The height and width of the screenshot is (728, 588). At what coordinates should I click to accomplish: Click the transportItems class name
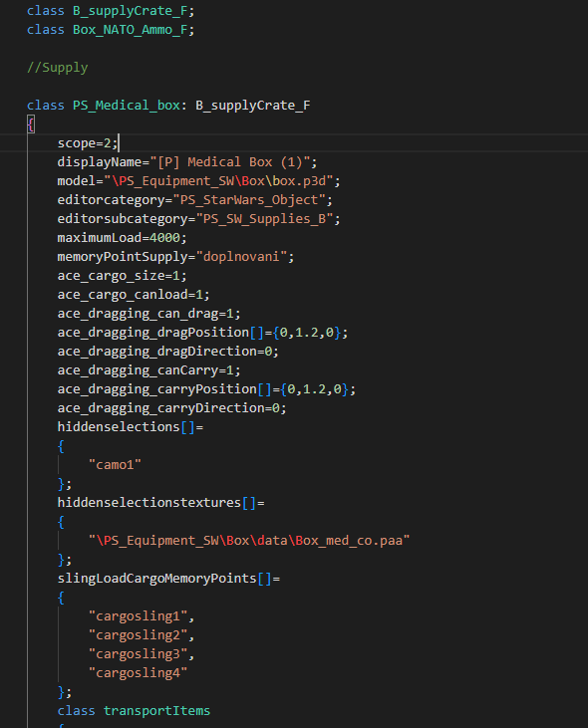(156, 710)
